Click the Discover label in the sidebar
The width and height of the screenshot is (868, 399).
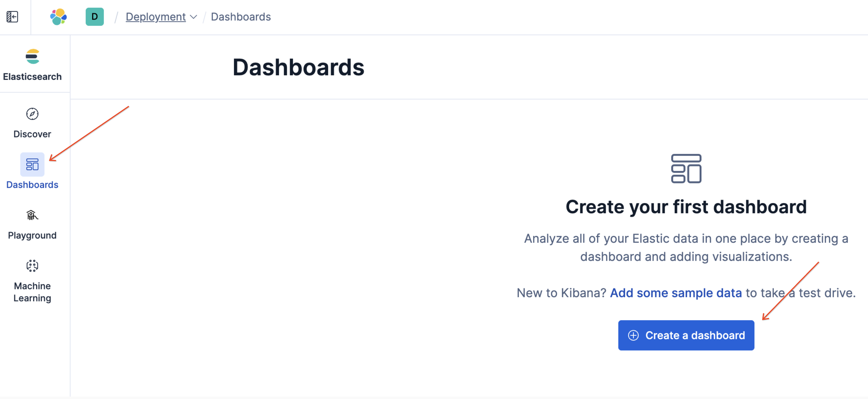[32, 134]
